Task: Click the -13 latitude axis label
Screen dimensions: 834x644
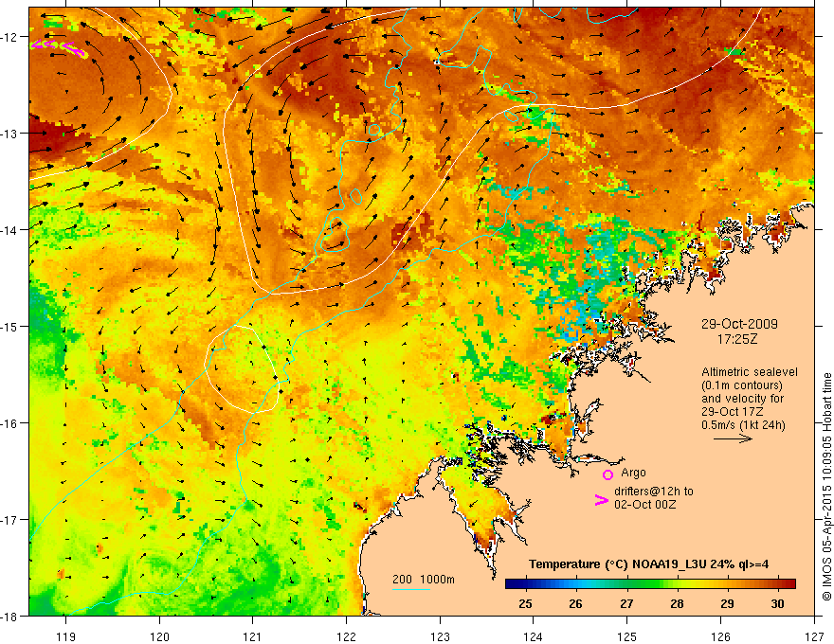Action: [10, 134]
